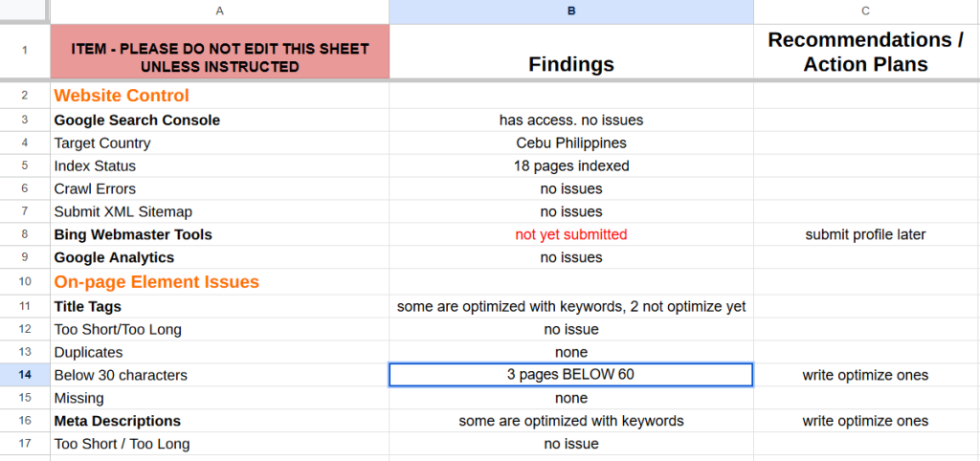Image resolution: width=980 pixels, height=461 pixels.
Task: Click the "has access. no issues" cell
Action: point(571,120)
